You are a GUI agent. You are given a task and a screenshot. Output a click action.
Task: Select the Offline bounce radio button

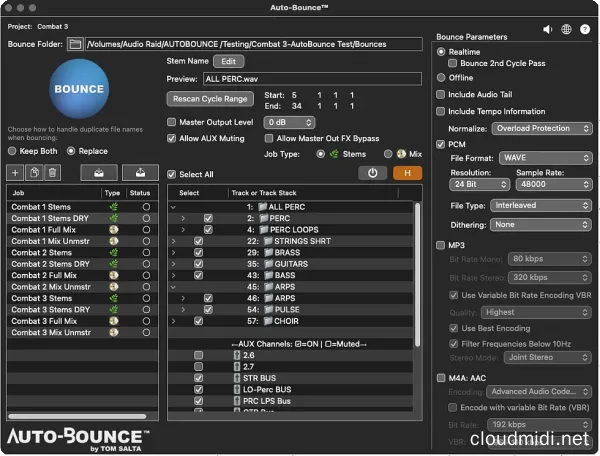pyautogui.click(x=441, y=77)
